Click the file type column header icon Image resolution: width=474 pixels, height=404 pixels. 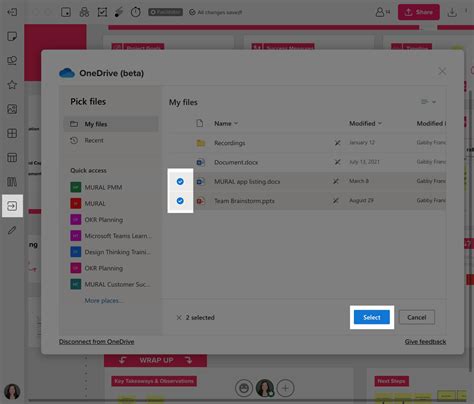200,123
